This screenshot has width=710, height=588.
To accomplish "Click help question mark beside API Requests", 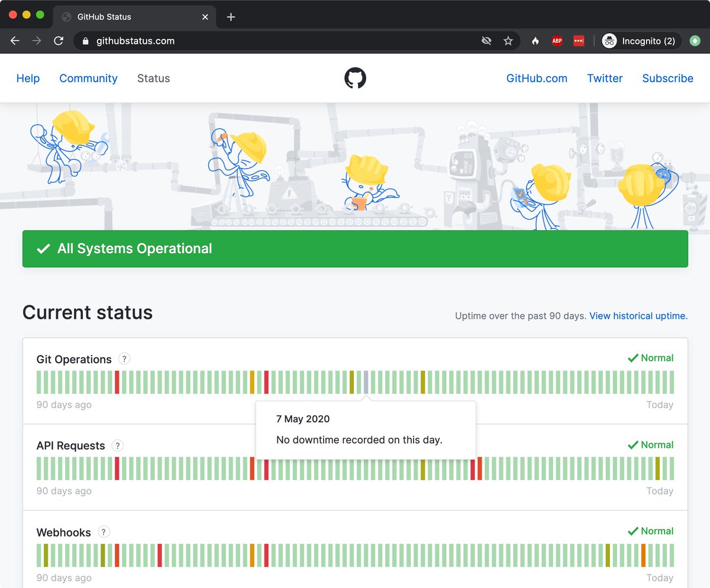I will [x=117, y=445].
